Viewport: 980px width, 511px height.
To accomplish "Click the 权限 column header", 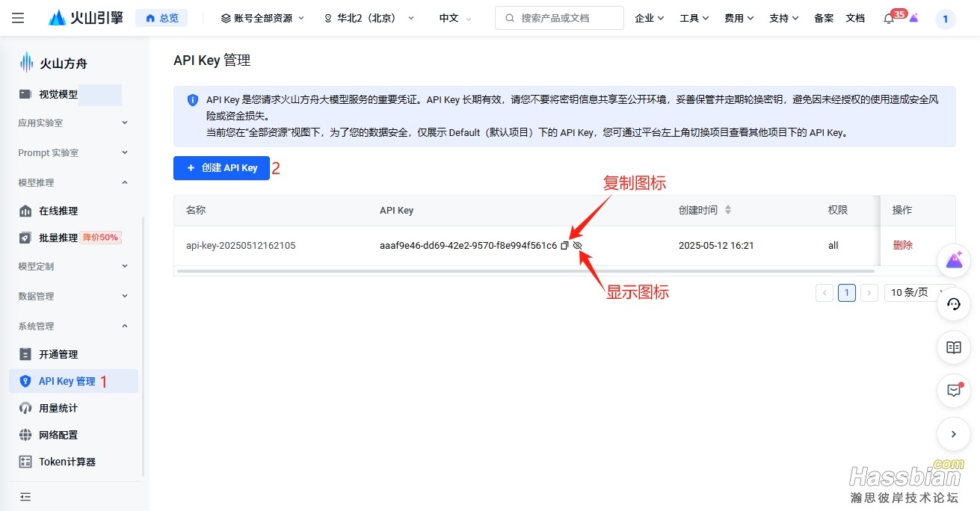I will [x=838, y=210].
